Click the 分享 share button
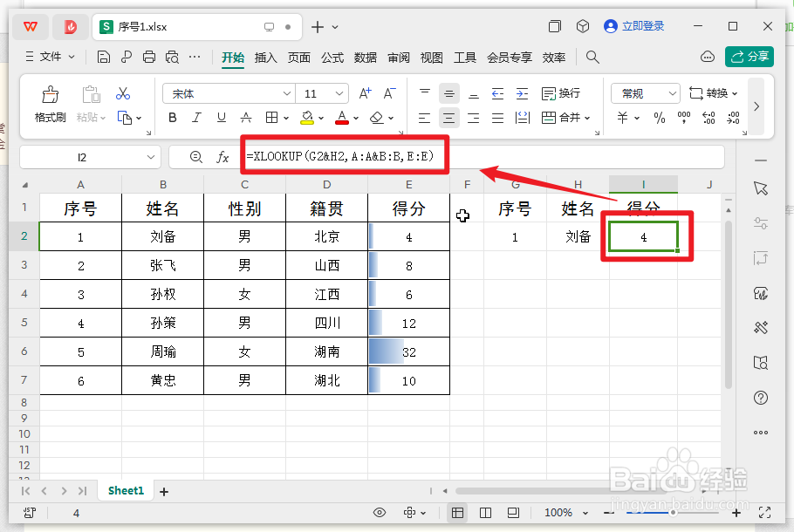This screenshot has height=532, width=794. pos(750,55)
